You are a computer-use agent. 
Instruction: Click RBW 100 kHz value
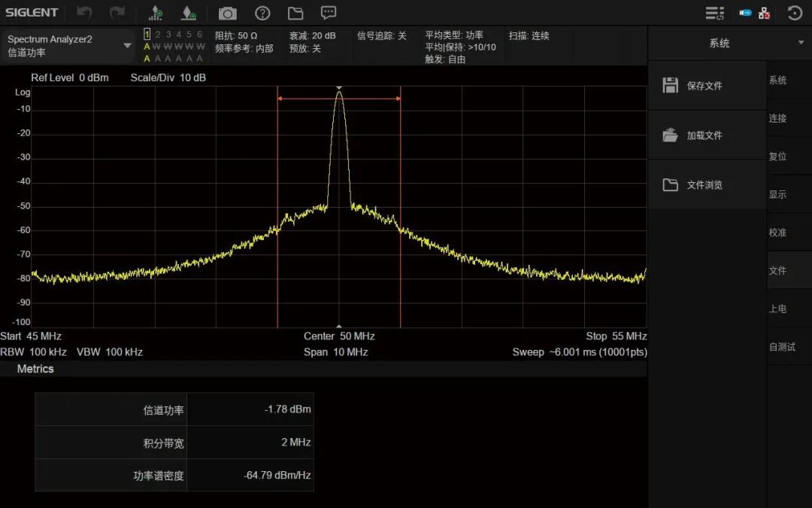[x=34, y=352]
